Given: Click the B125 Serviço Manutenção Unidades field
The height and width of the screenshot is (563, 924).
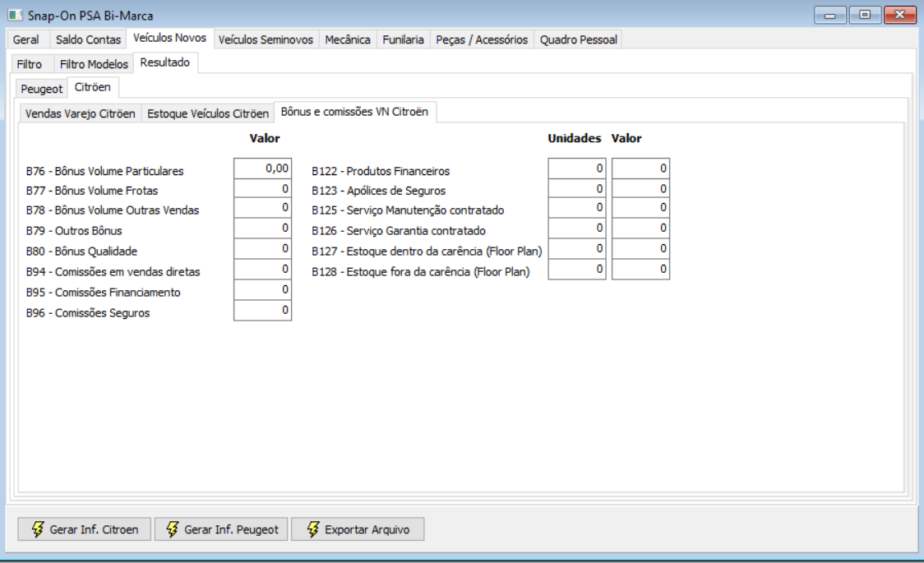Looking at the screenshot, I should 577,207.
